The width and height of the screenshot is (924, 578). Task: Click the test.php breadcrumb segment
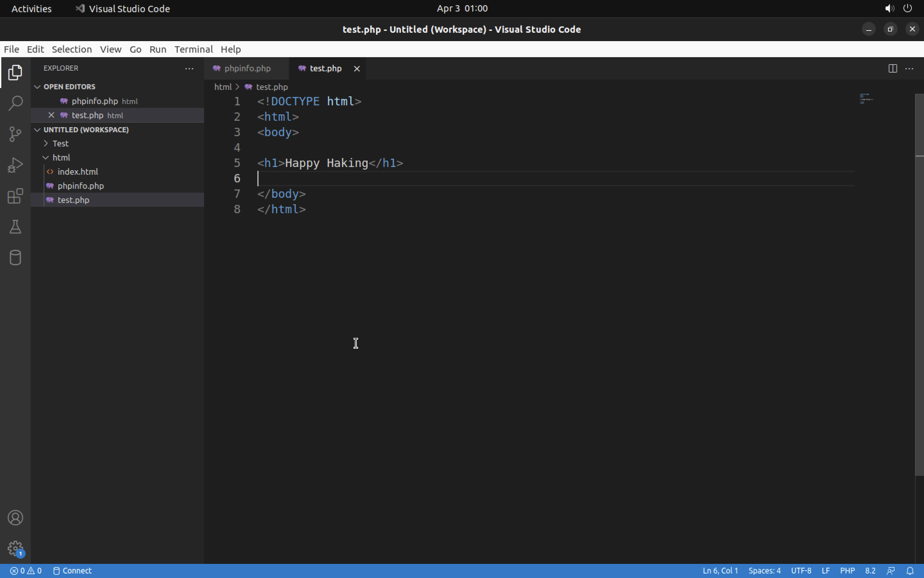pyautogui.click(x=271, y=87)
